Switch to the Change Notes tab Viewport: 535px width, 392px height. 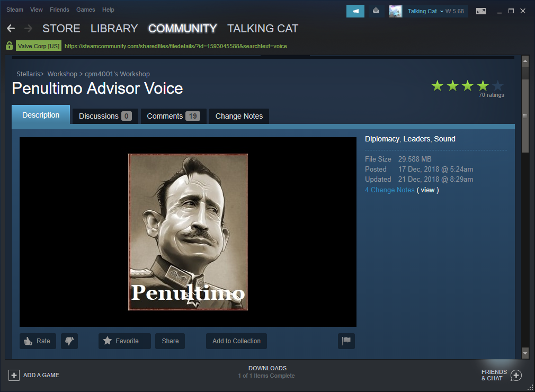click(x=239, y=117)
